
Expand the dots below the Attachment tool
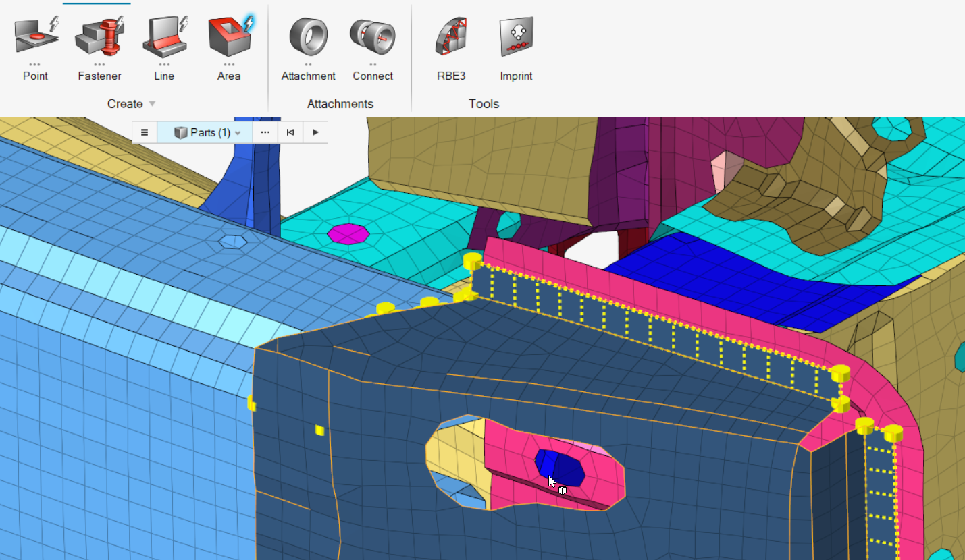(x=308, y=65)
